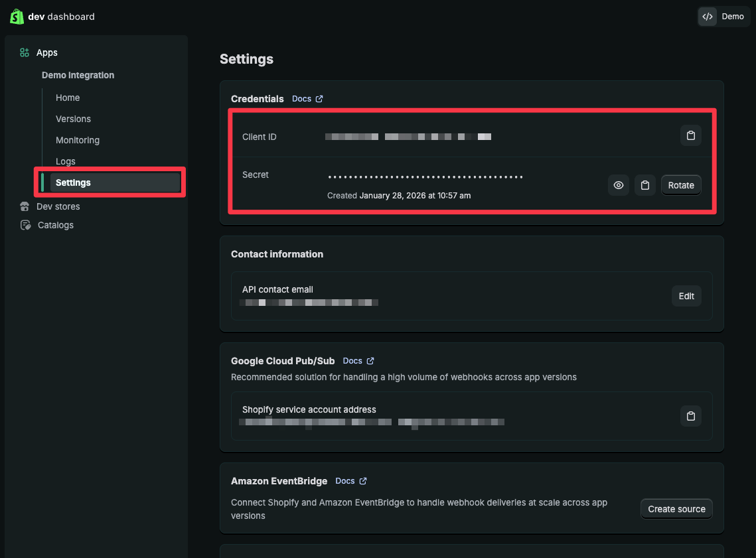Reveal the Secret with eye icon
The height and width of the screenshot is (558, 756).
click(x=618, y=185)
